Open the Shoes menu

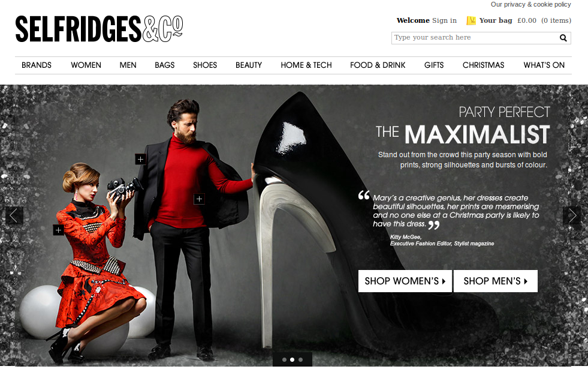click(205, 65)
